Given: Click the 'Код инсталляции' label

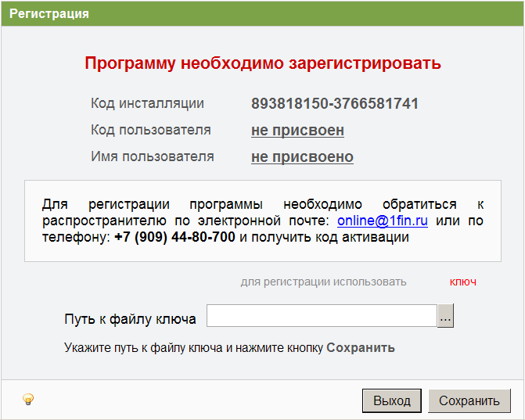Looking at the screenshot, I should click(147, 103).
